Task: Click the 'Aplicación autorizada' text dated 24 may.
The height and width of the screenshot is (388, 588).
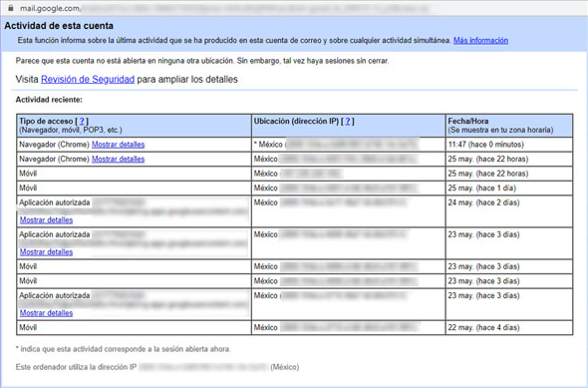Action: 55,202
